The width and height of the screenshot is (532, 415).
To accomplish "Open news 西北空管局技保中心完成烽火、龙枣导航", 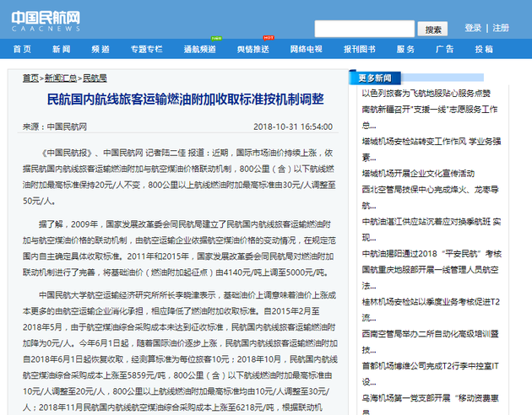I will tap(430, 197).
